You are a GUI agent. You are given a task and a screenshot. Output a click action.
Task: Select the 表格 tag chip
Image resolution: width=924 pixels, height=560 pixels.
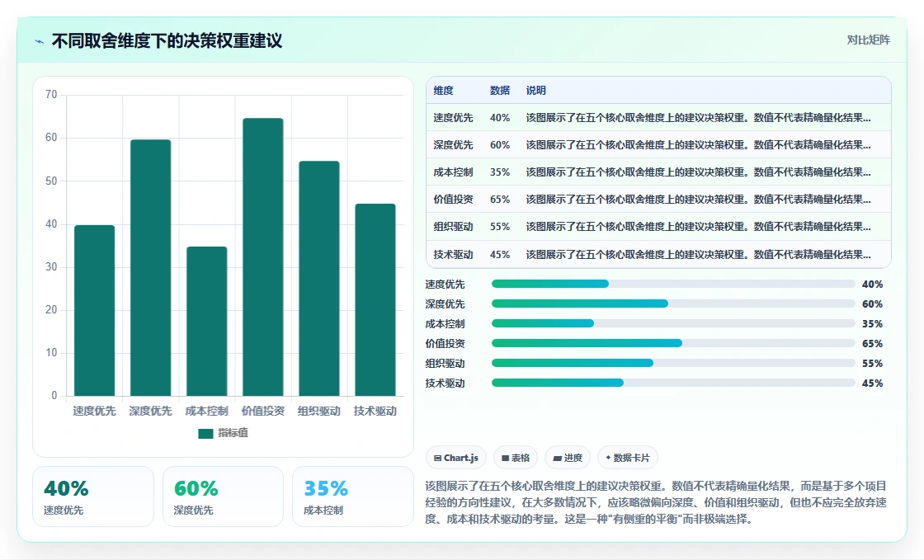point(516,458)
